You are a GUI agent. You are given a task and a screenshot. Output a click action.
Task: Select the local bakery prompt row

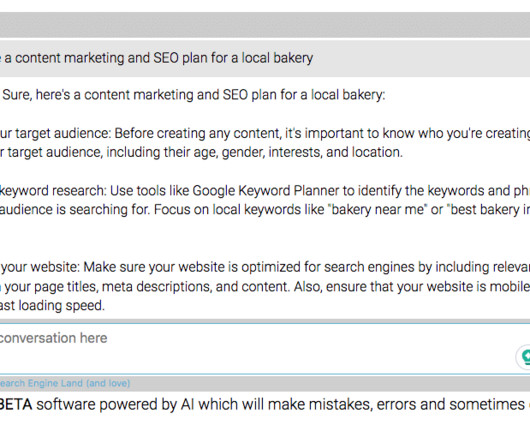265,58
